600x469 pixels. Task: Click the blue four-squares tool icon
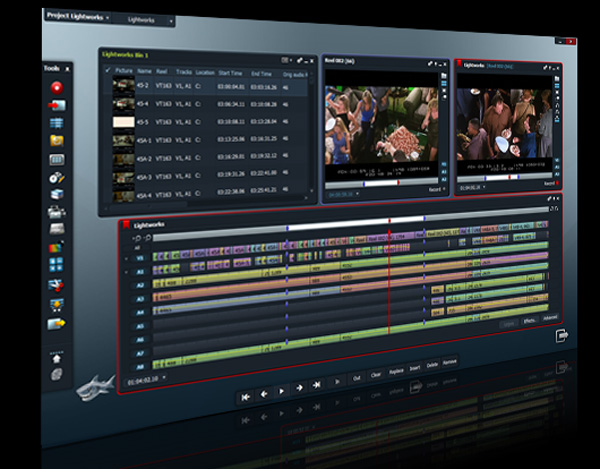[56, 265]
